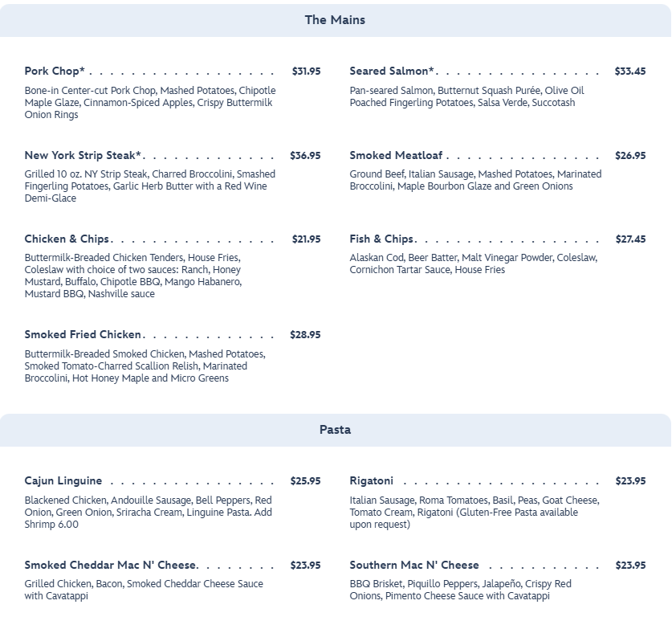This screenshot has height=621, width=672.
Task: Open the Cajun Linguine pasta item
Action: tap(63, 481)
